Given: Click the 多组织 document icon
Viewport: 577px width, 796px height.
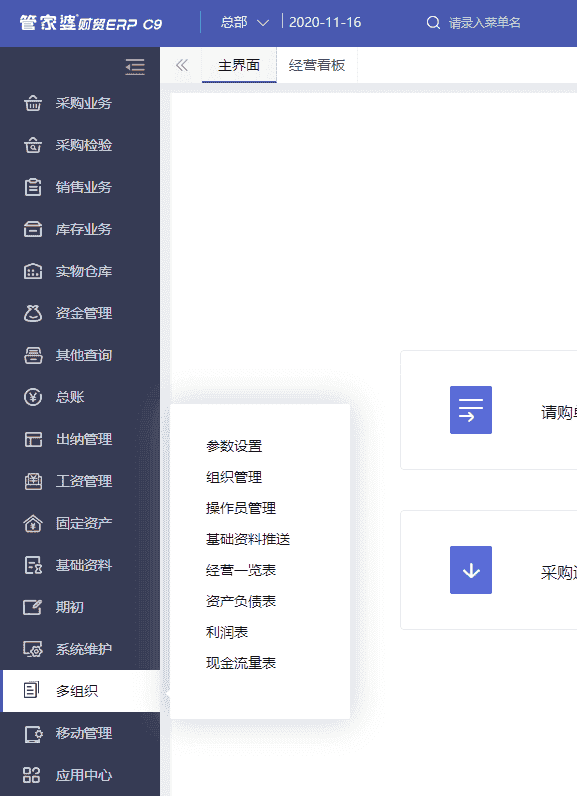Looking at the screenshot, I should pyautogui.click(x=31, y=690).
